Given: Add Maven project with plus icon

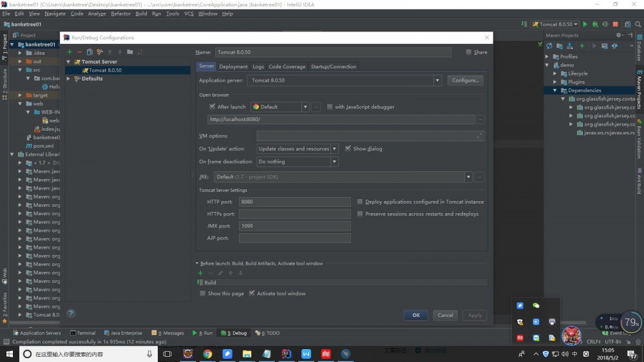Looking at the screenshot, I should tap(582, 46).
